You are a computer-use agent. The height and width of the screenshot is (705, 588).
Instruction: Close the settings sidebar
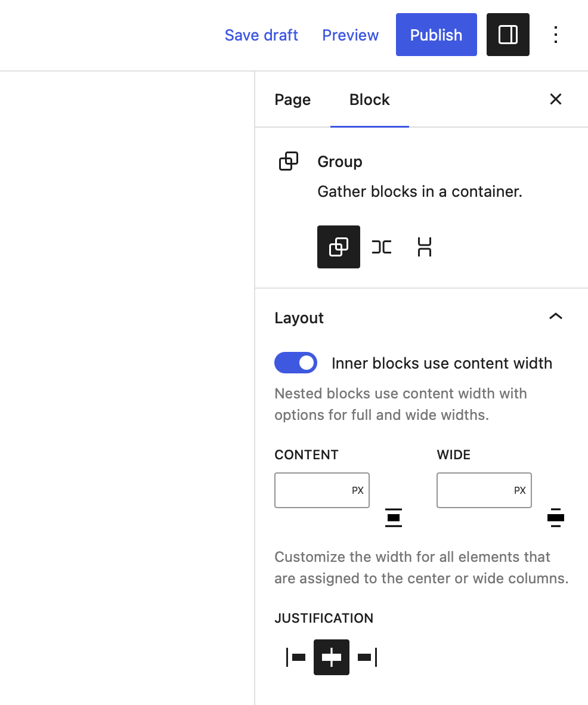pos(555,99)
